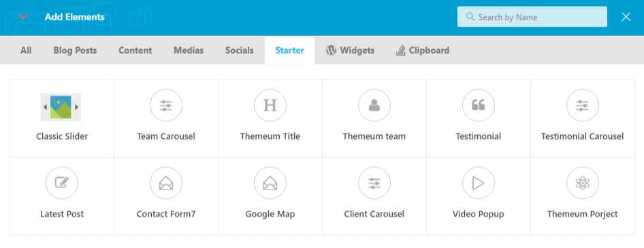Choose the Themeum team person icon
The width and height of the screenshot is (644, 248).
pyautogui.click(x=374, y=106)
